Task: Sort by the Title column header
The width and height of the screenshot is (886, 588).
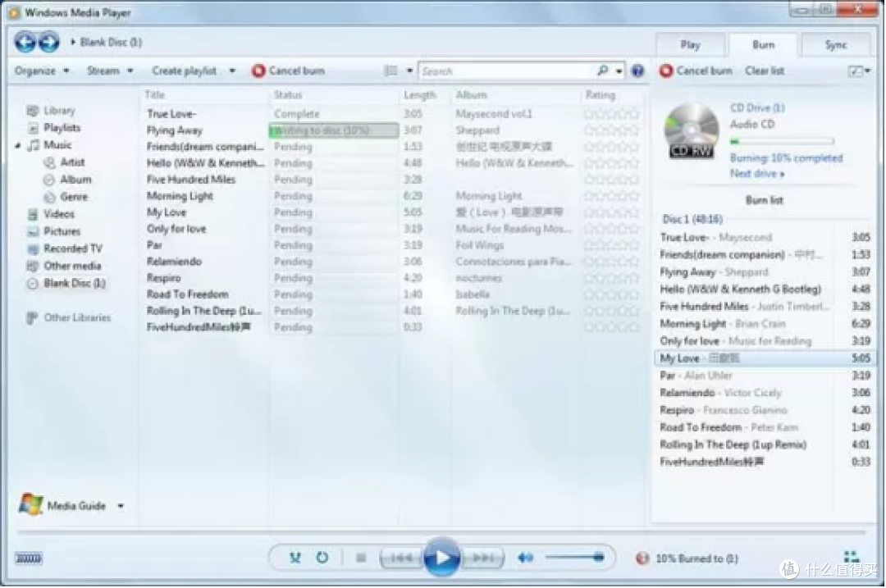Action: [x=154, y=95]
